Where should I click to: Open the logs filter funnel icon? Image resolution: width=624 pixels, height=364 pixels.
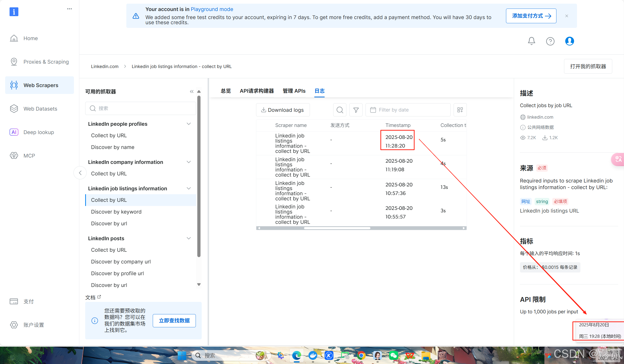[x=356, y=110]
